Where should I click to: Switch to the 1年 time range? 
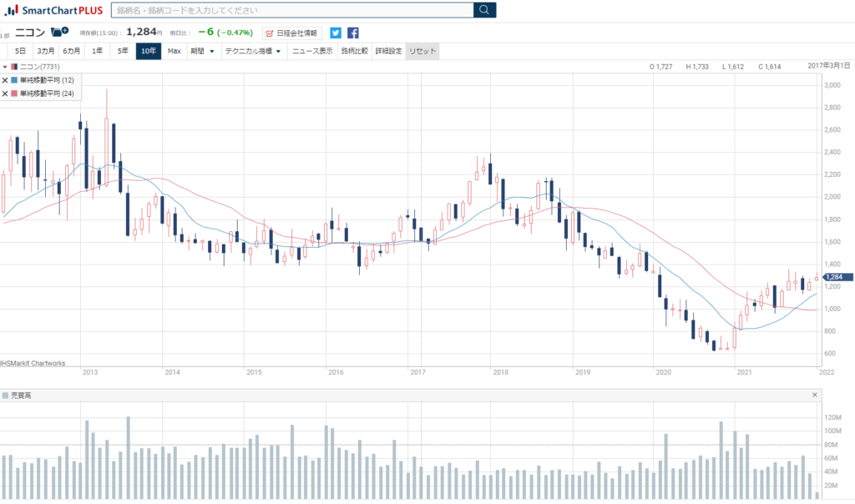click(x=98, y=51)
